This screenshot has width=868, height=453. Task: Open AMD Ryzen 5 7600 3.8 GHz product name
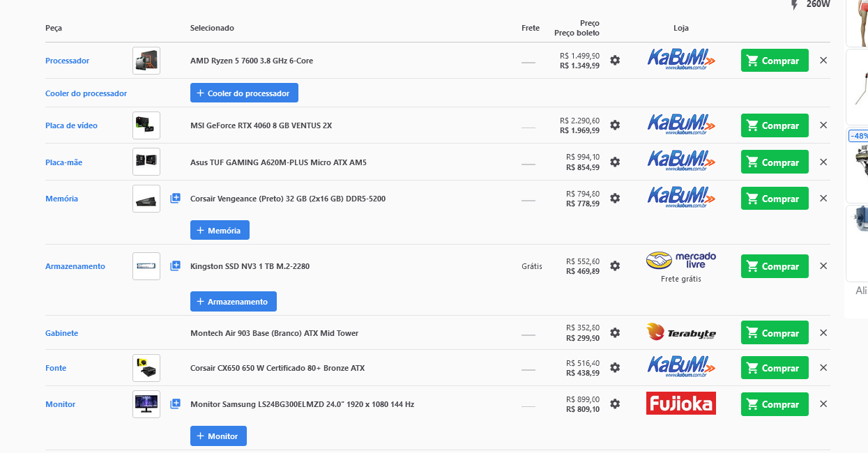[x=252, y=61]
